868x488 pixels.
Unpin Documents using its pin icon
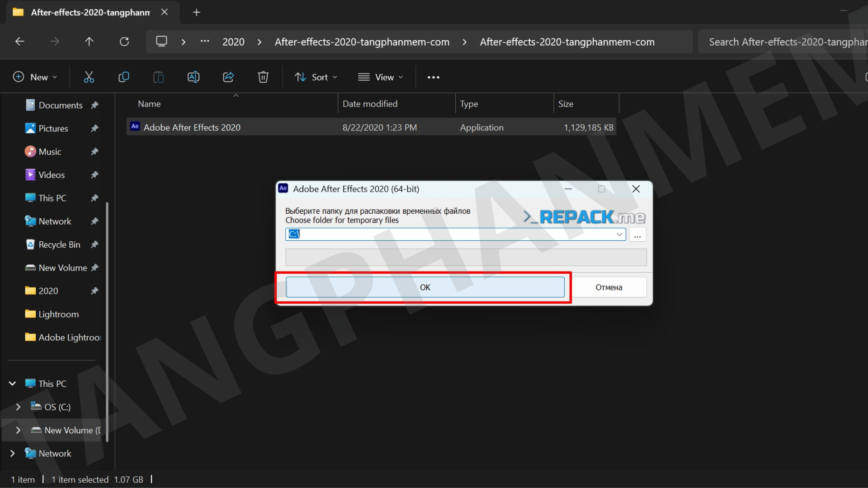(x=94, y=105)
